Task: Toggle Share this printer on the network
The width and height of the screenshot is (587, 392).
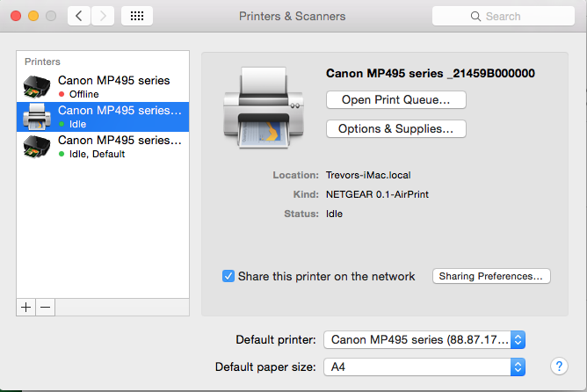Action: [x=228, y=276]
